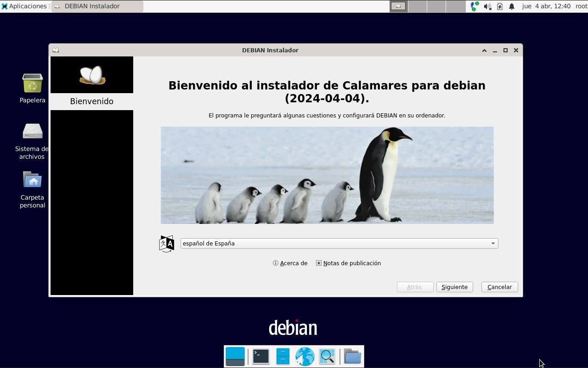Open the terminal emulator from the dock
The image size is (588, 368).
point(260,357)
